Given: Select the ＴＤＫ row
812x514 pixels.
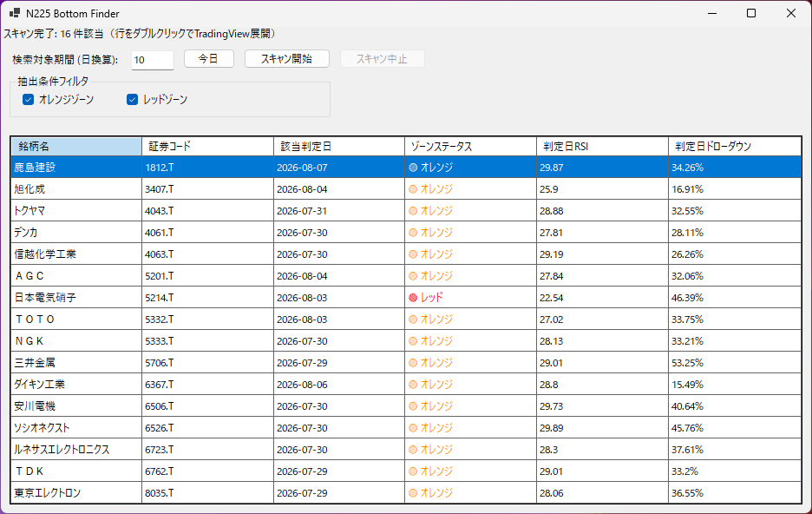Looking at the screenshot, I should click(x=406, y=471).
